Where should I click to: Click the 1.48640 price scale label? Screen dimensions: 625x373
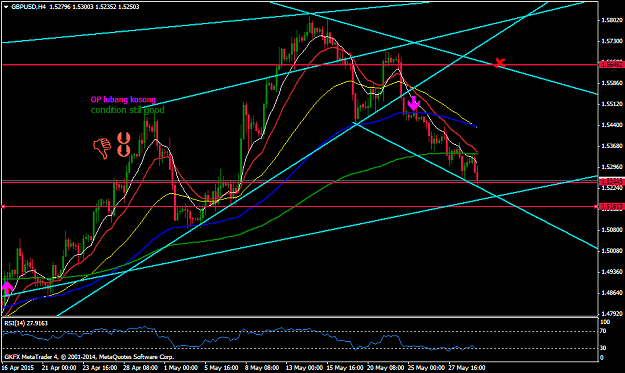611,293
